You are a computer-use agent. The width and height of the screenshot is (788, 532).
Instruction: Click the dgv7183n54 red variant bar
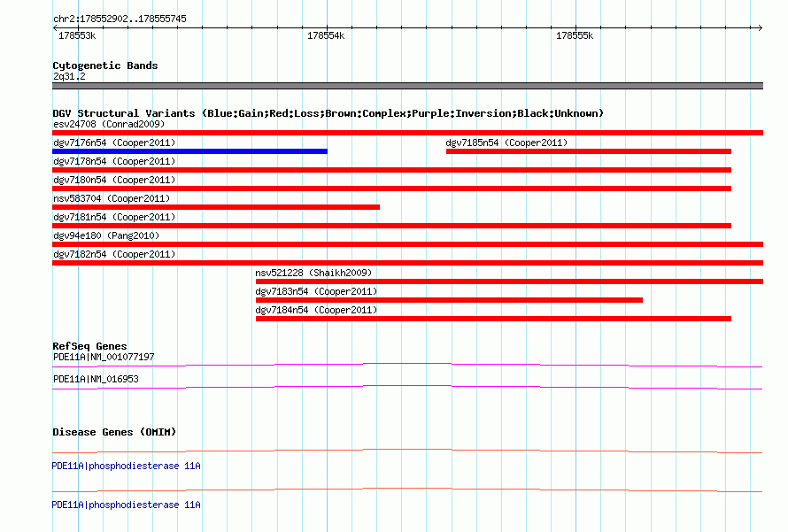click(449, 300)
